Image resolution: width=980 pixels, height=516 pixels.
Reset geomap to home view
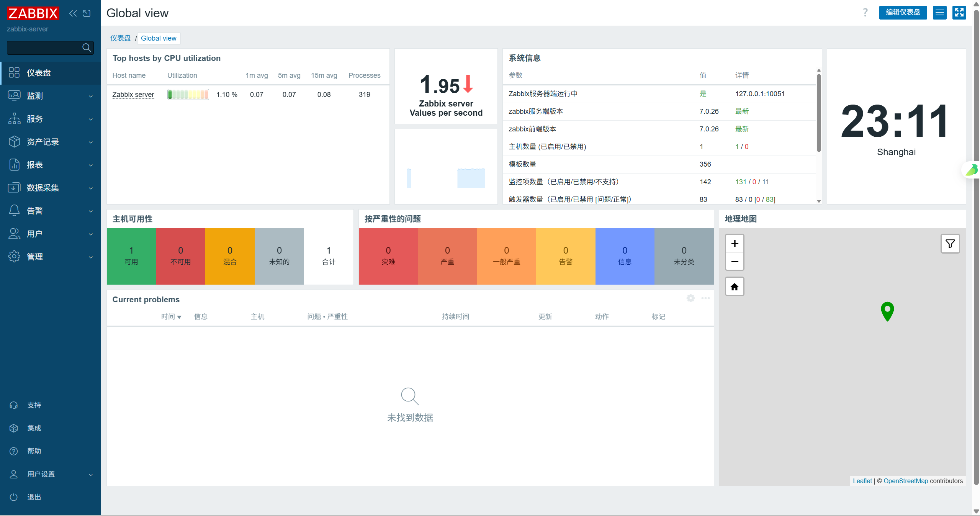click(735, 287)
